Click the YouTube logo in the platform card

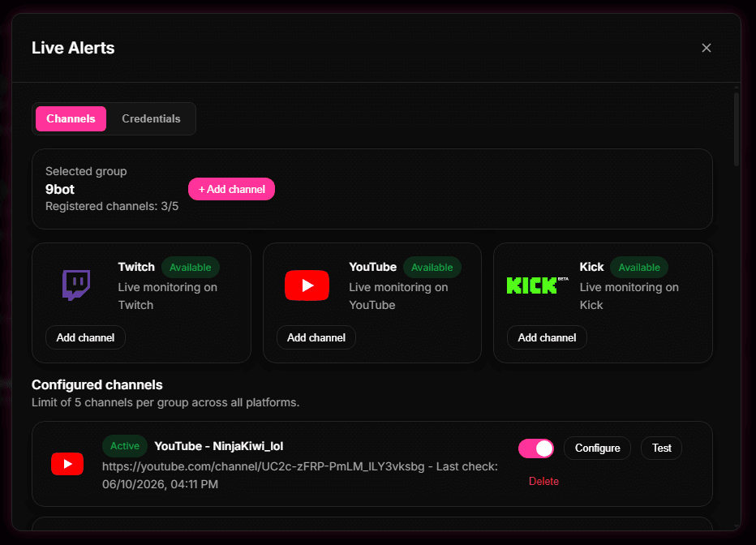point(307,285)
